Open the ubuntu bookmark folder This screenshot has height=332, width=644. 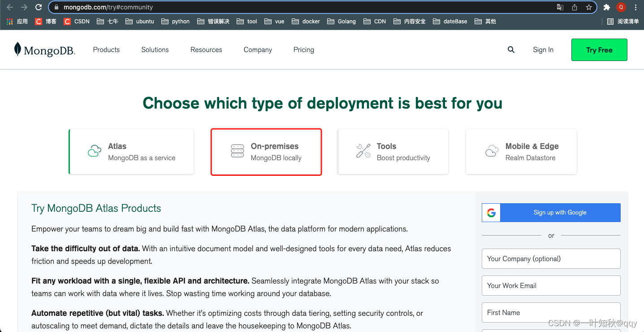coord(140,21)
